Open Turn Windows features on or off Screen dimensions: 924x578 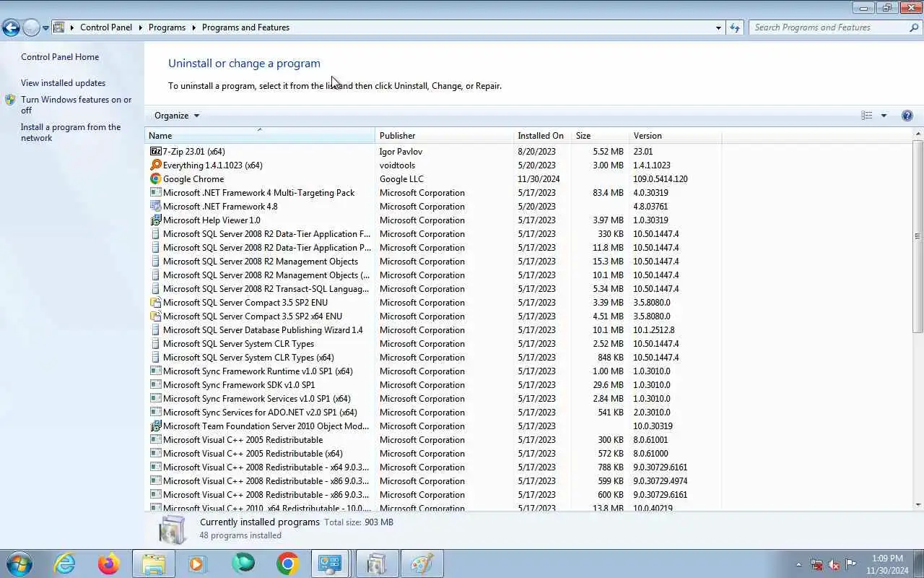[x=76, y=105]
